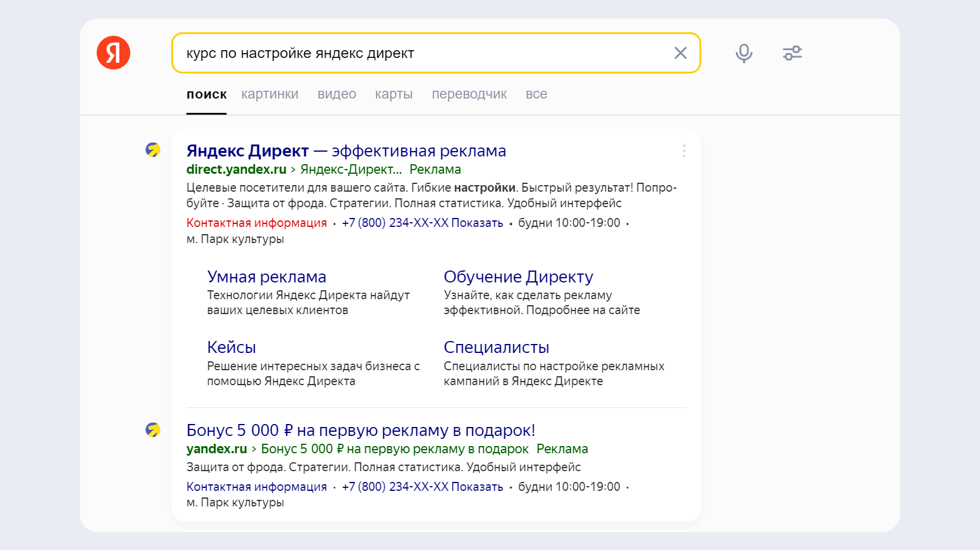Image resolution: width=980 pixels, height=550 pixels.
Task: Switch to картинки tab
Action: click(x=270, y=94)
